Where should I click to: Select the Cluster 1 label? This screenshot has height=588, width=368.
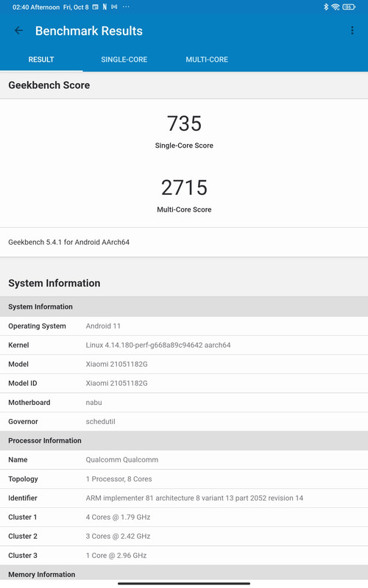(23, 517)
